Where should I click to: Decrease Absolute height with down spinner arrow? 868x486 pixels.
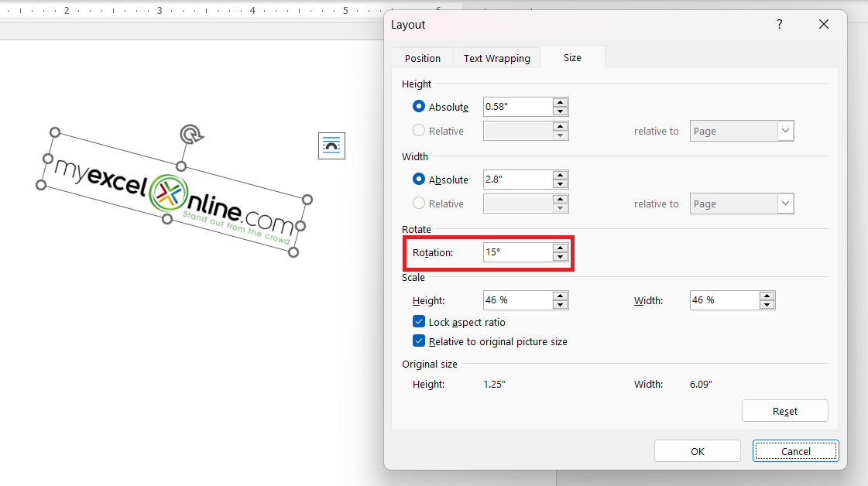[561, 111]
